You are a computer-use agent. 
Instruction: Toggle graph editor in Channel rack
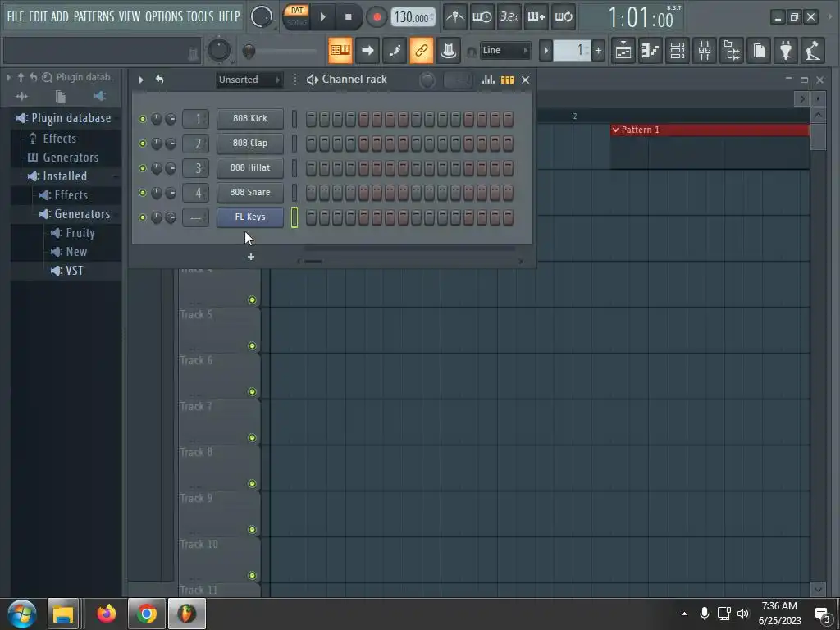pos(488,80)
